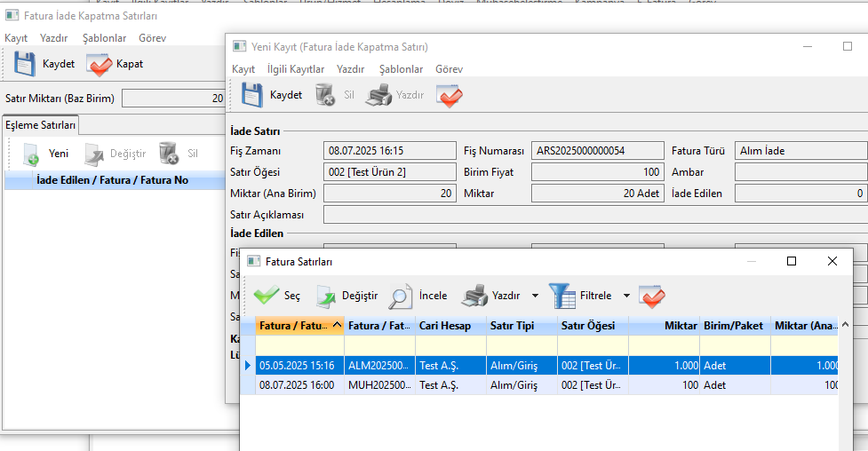Click the Cari Hesap filter cell

[450, 345]
